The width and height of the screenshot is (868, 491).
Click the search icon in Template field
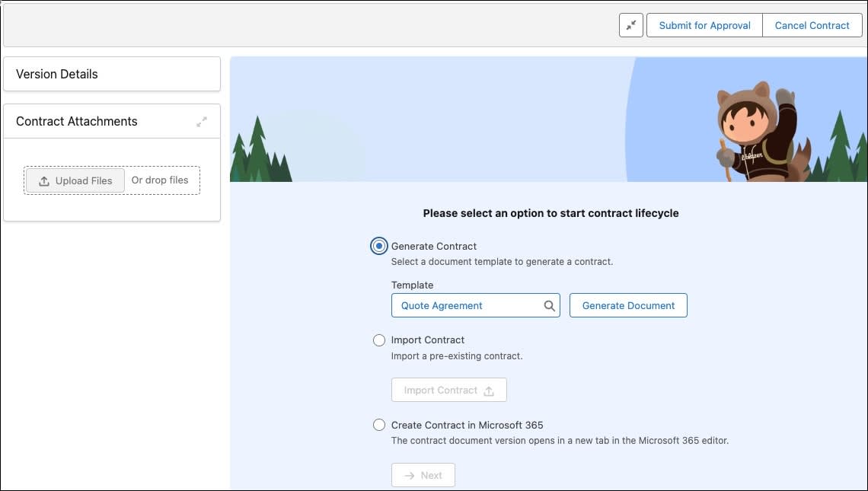[x=549, y=305]
